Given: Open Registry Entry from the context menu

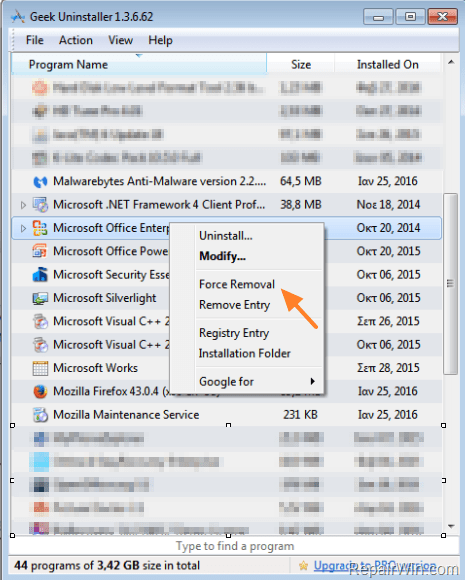Looking at the screenshot, I should coord(234,333).
